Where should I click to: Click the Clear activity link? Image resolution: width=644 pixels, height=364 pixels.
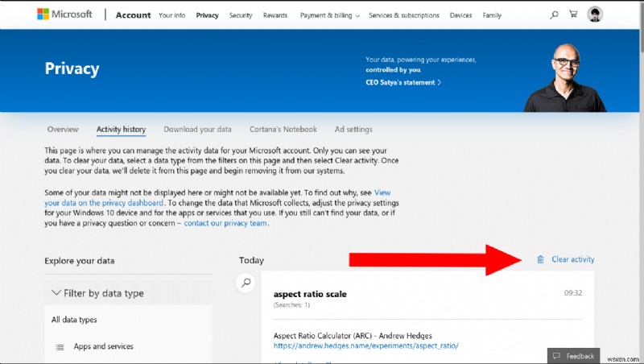pyautogui.click(x=573, y=259)
